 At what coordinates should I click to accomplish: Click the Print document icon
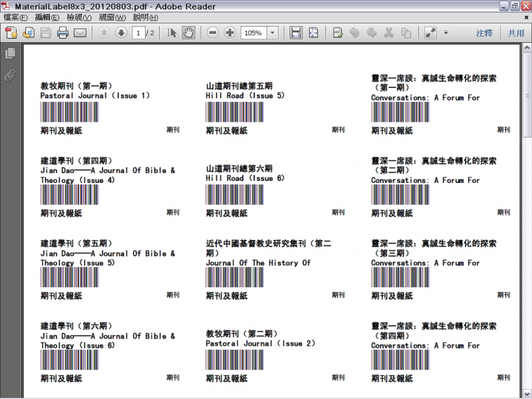63,33
